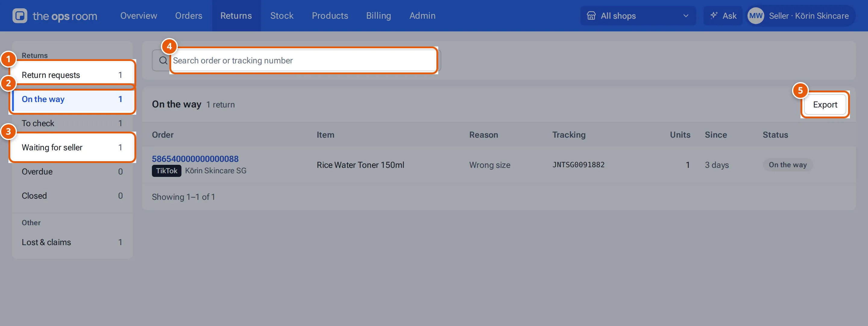Click the Kōrin Skincare SG shop name
868x326 pixels.
(x=216, y=171)
